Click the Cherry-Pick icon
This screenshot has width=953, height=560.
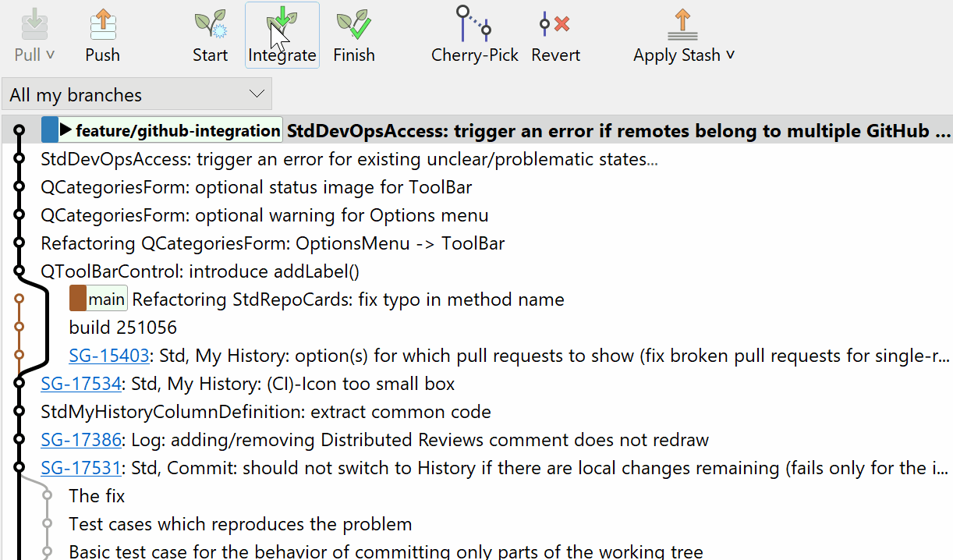(x=474, y=25)
